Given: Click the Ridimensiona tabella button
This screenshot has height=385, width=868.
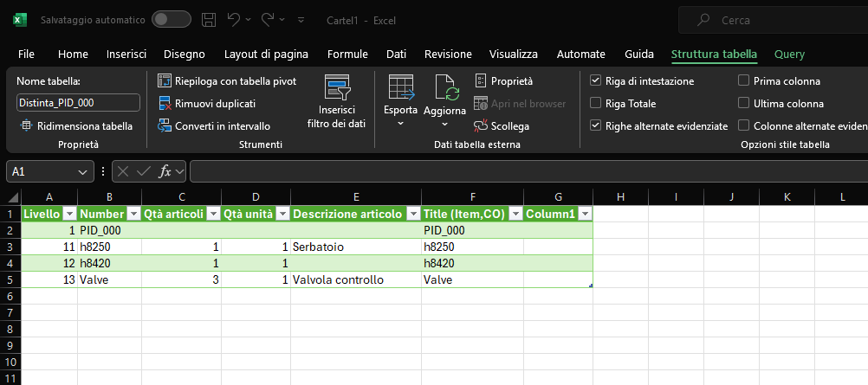Looking at the screenshot, I should click(x=75, y=126).
